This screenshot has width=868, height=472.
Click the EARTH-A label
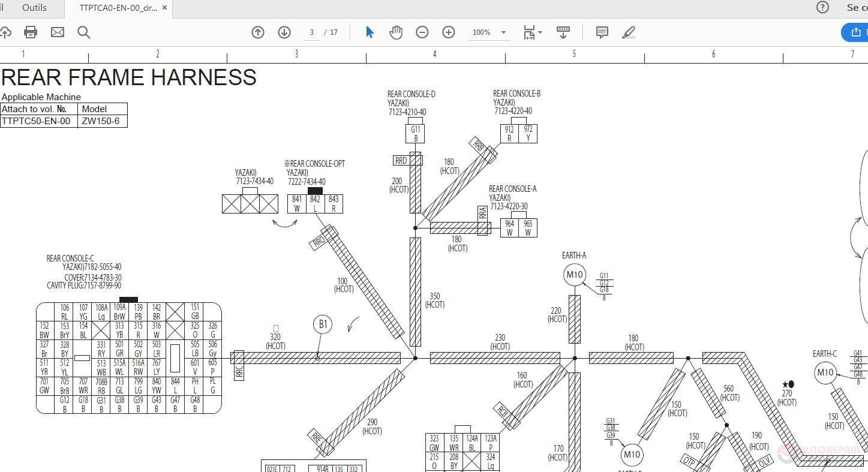coord(574,255)
